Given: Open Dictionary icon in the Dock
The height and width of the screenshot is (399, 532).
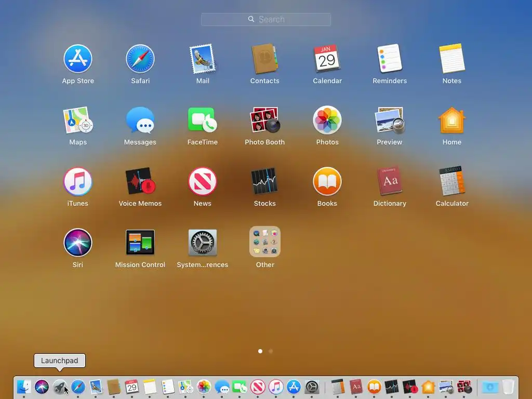Looking at the screenshot, I should [356, 387].
